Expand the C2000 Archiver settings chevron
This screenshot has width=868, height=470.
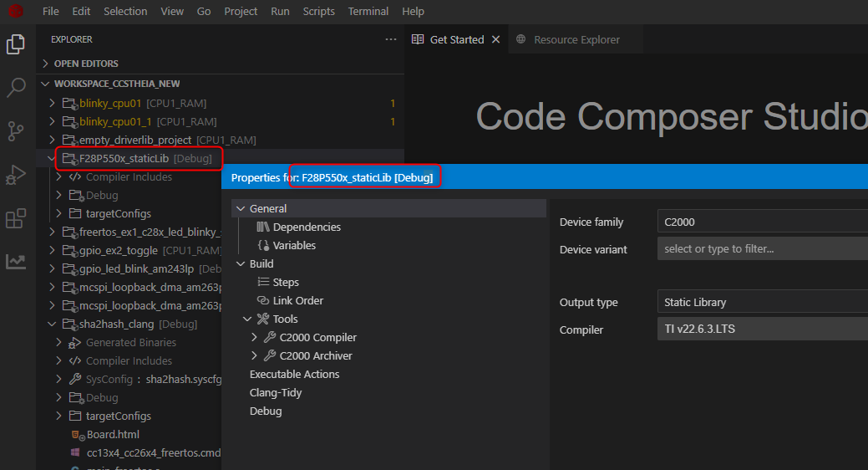254,355
